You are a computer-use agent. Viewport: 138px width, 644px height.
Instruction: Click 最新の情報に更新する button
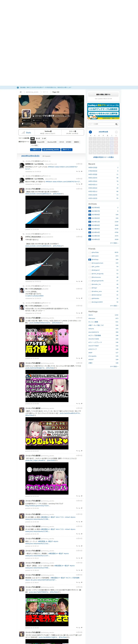click(x=103, y=94)
